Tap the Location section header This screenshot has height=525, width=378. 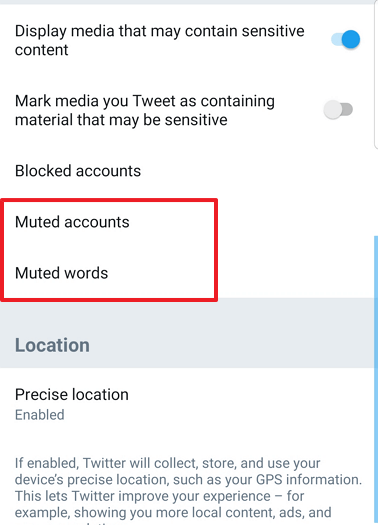[x=52, y=345]
